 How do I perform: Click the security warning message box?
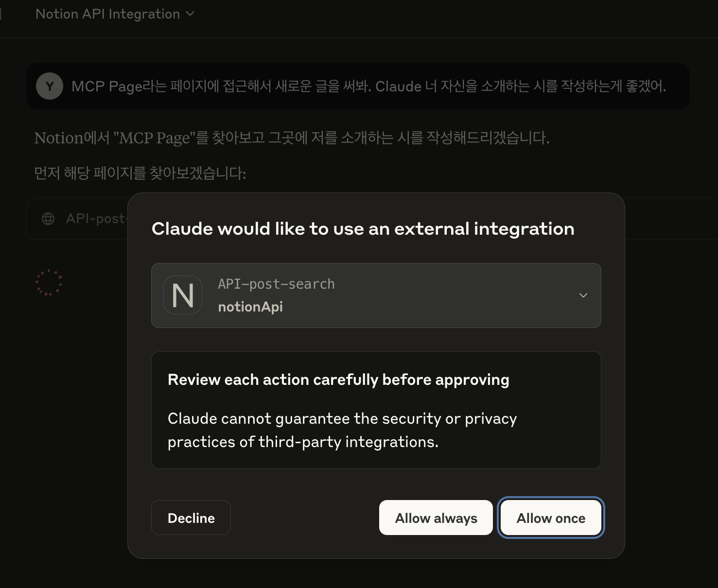point(376,410)
